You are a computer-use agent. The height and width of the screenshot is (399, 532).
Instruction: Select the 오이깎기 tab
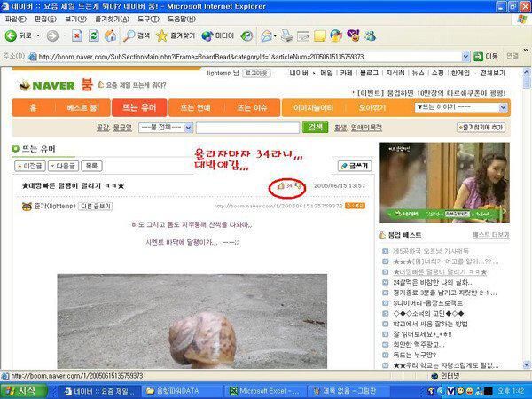tap(372, 108)
